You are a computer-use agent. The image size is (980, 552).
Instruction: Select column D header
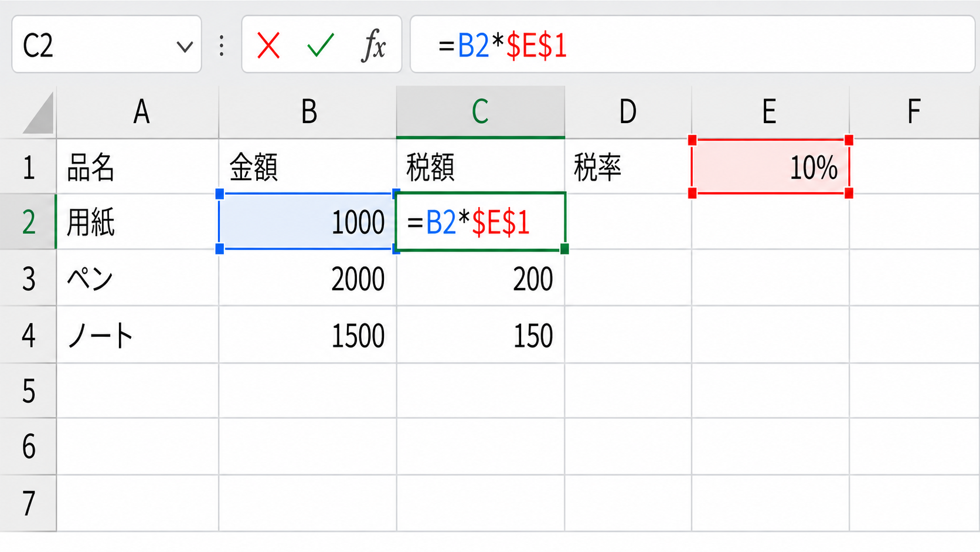[628, 111]
